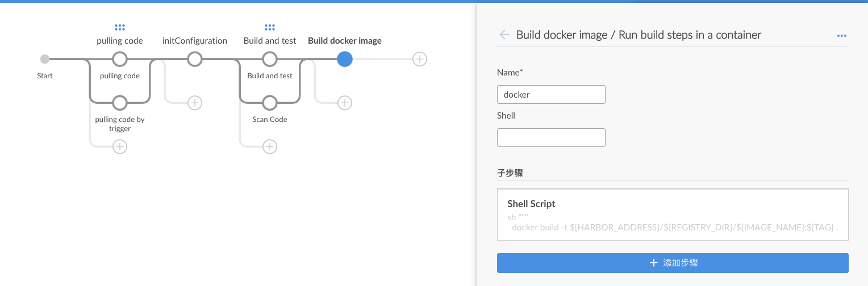Select the Build and test stage node

[x=270, y=59]
